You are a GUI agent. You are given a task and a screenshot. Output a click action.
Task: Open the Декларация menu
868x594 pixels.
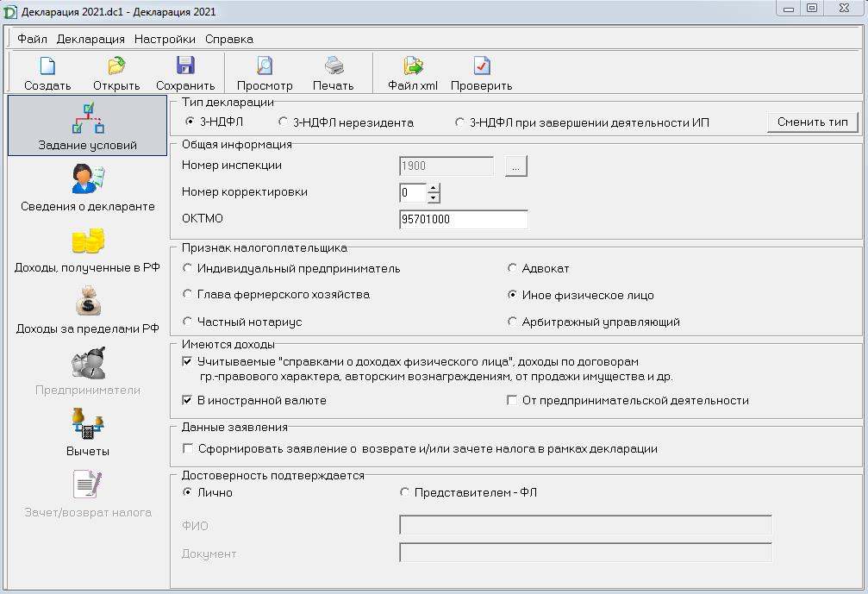91,39
